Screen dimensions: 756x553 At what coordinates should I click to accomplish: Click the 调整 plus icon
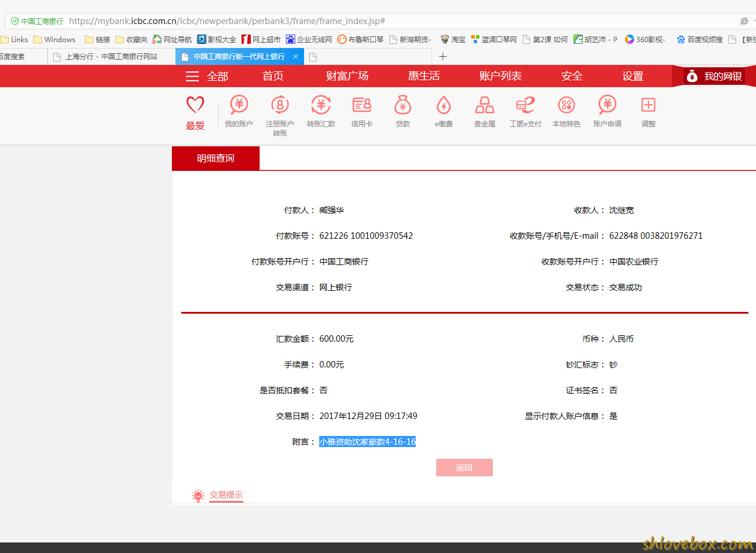[648, 105]
